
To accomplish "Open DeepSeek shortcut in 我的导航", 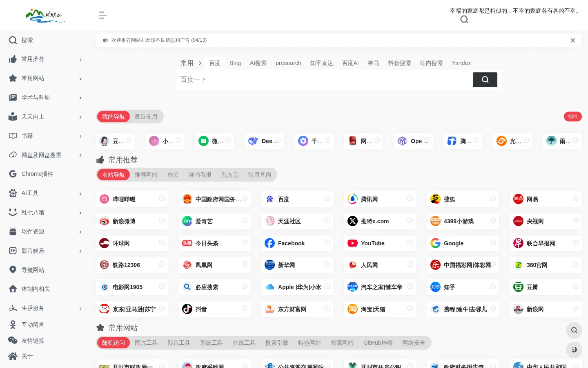I will [x=264, y=141].
